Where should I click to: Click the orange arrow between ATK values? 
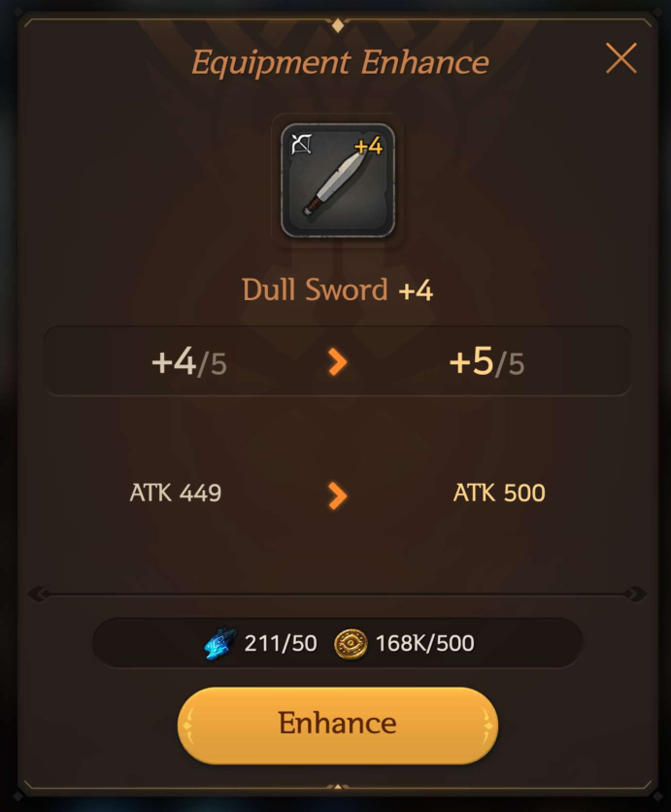click(338, 495)
